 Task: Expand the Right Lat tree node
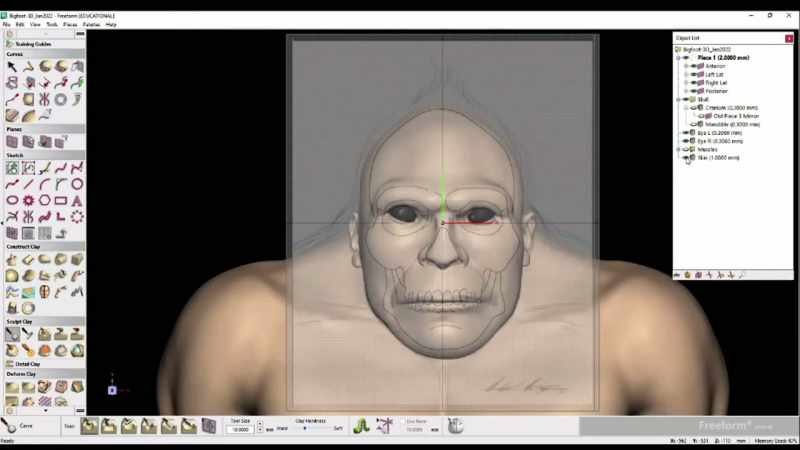686,83
